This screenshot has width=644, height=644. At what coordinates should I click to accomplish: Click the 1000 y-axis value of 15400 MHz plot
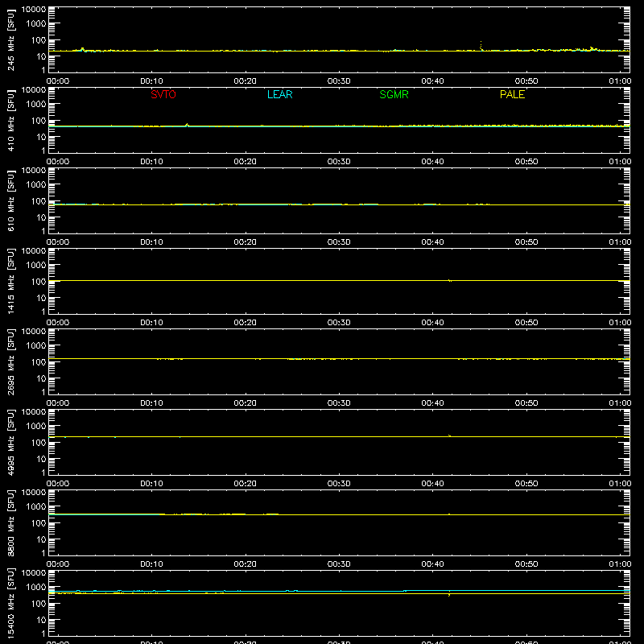pos(36,587)
